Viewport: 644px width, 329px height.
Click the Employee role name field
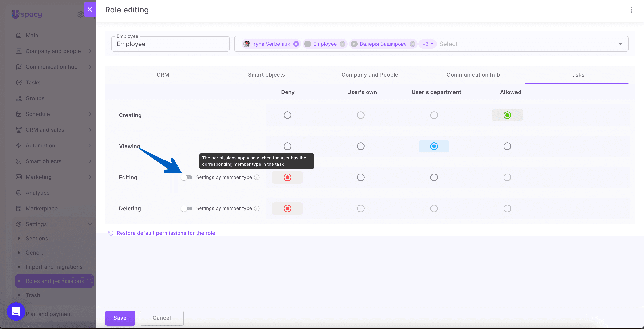pyautogui.click(x=171, y=44)
